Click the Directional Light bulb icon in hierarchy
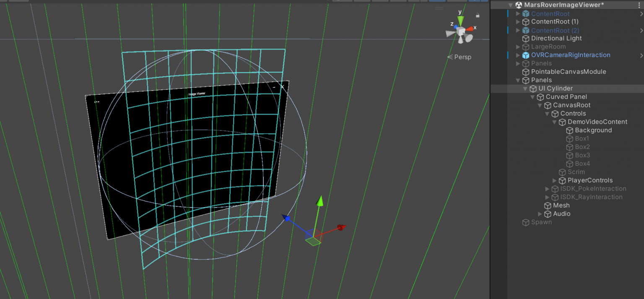Screen dimensions: 644x299 point(525,38)
